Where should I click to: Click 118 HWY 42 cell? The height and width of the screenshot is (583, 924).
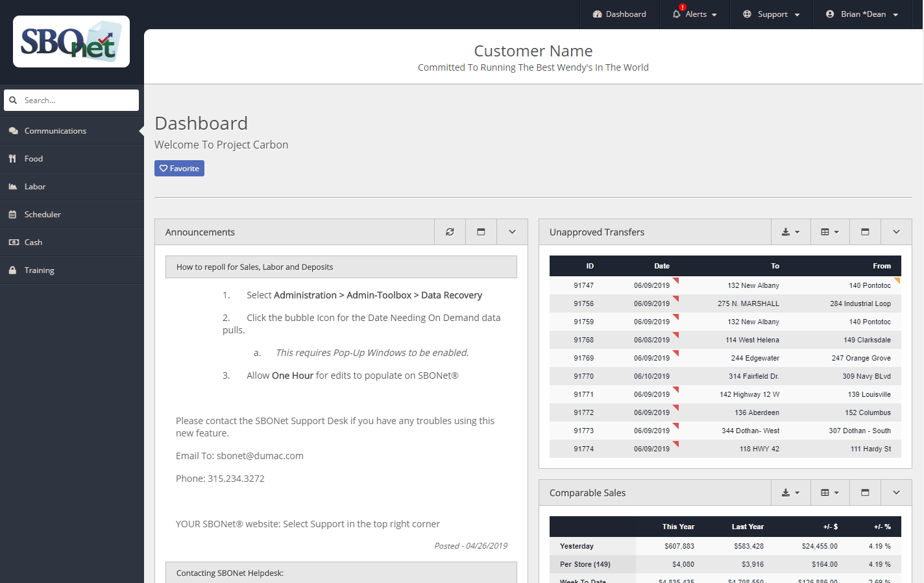(x=759, y=449)
